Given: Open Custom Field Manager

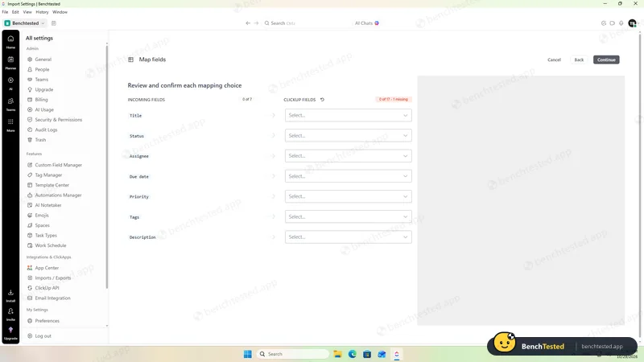Looking at the screenshot, I should coord(58,165).
